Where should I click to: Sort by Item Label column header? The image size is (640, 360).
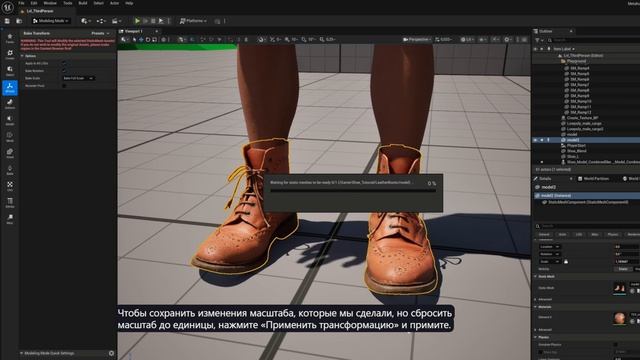point(564,49)
